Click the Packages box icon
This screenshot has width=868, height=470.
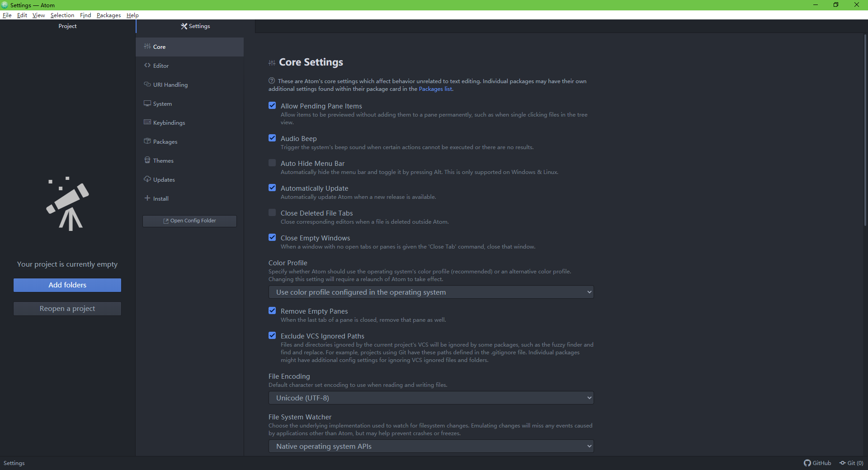(147, 141)
